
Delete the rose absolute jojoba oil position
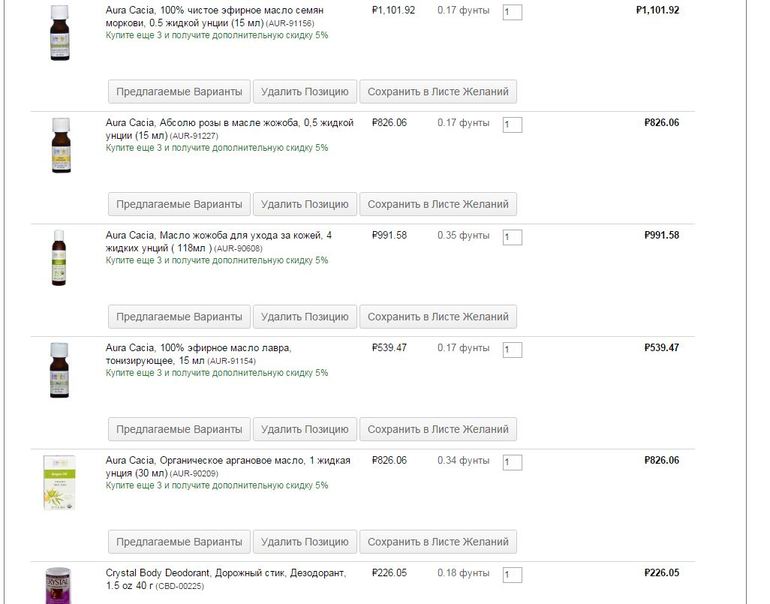[x=304, y=204]
